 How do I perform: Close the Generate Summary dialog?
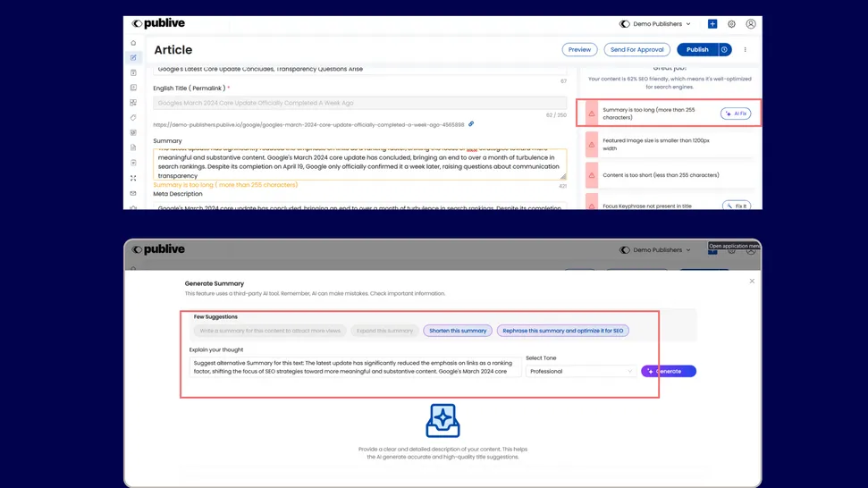click(752, 282)
